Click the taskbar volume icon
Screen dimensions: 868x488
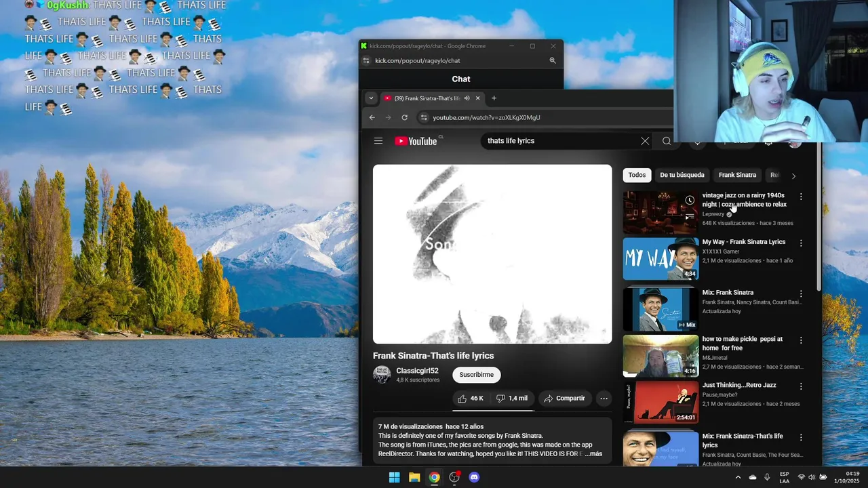point(812,477)
